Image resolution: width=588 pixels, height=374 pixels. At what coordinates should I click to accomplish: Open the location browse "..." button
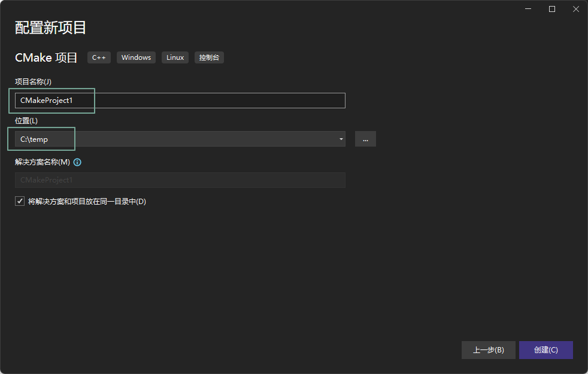365,139
